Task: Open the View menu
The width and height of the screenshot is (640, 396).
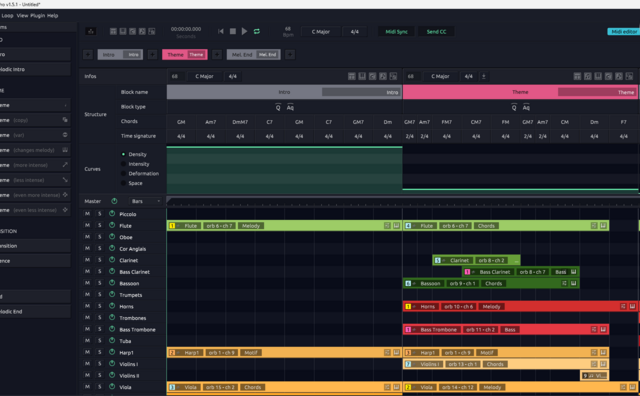Action: click(x=22, y=16)
